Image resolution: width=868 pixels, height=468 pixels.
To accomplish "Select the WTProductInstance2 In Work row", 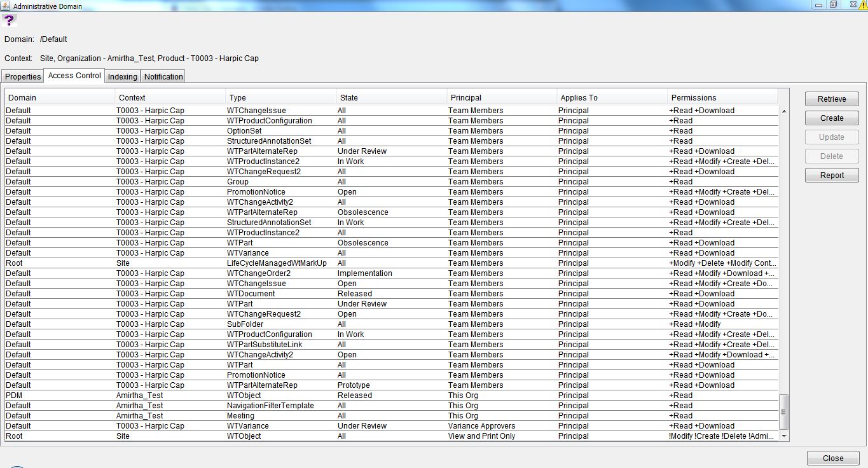I will pyautogui.click(x=392, y=162).
